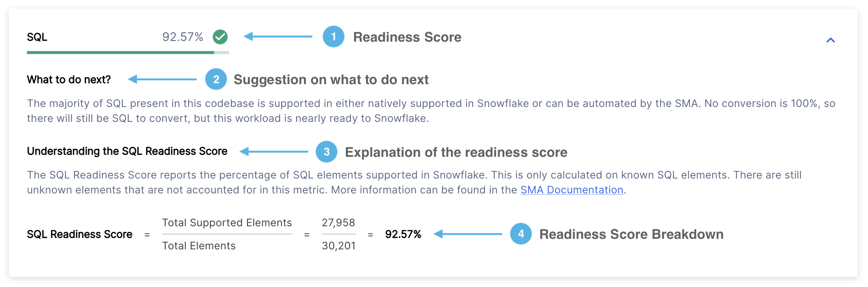Screen dimensions: 868x287
Task: Click the Understanding the SQL Readiness Score heading
Action: 127,151
